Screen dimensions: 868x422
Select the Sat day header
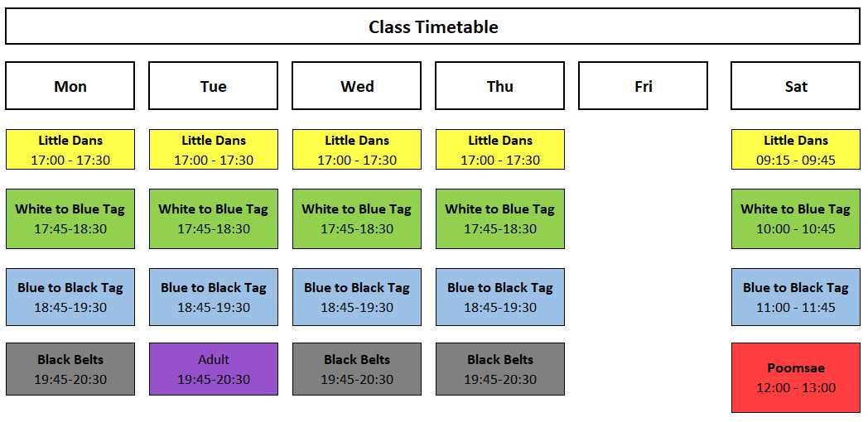pyautogui.click(x=795, y=86)
